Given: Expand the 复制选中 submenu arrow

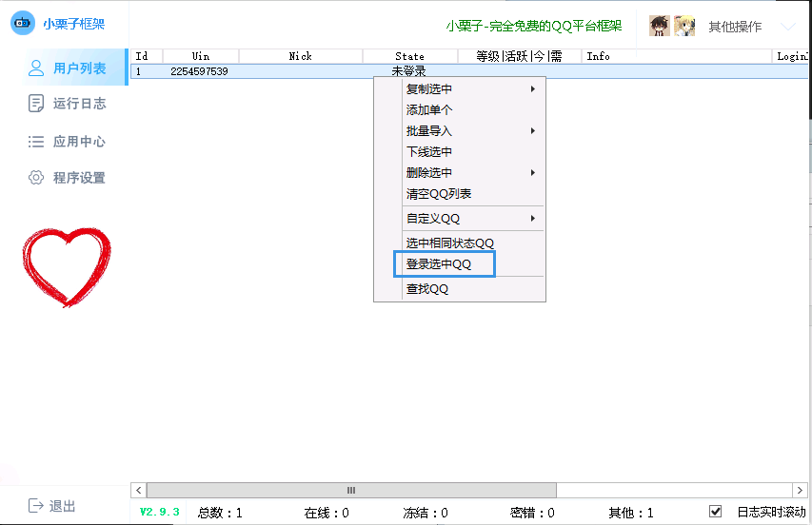Looking at the screenshot, I should pyautogui.click(x=532, y=89).
